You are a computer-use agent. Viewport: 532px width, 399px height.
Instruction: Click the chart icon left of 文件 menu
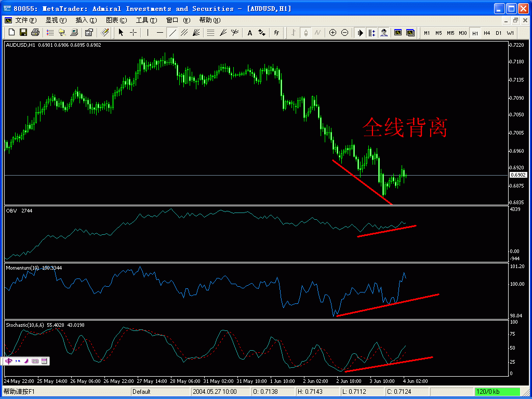8,20
